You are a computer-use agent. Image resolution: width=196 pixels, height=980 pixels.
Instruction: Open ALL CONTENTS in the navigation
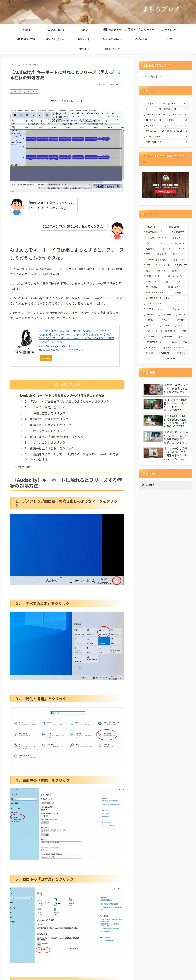coord(55,29)
